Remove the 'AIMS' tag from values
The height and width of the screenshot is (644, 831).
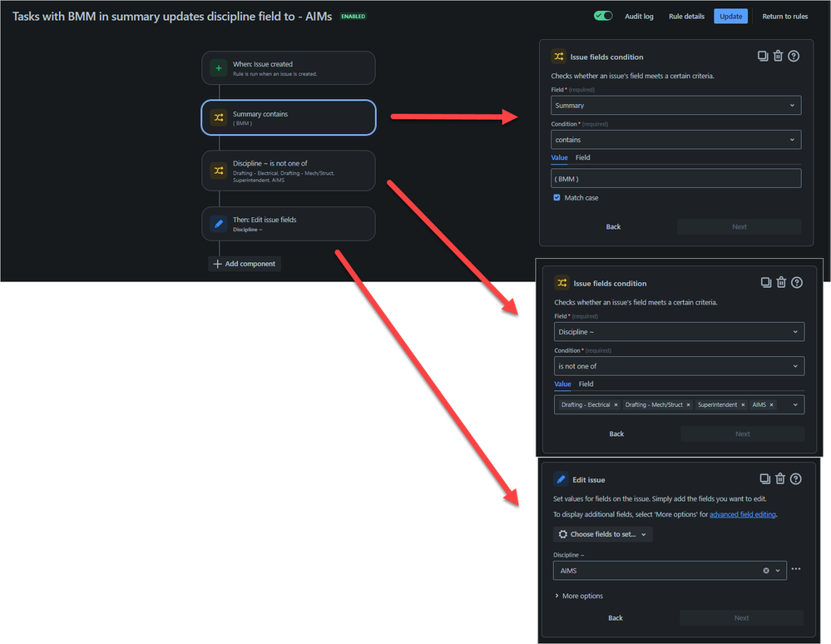[772, 405]
